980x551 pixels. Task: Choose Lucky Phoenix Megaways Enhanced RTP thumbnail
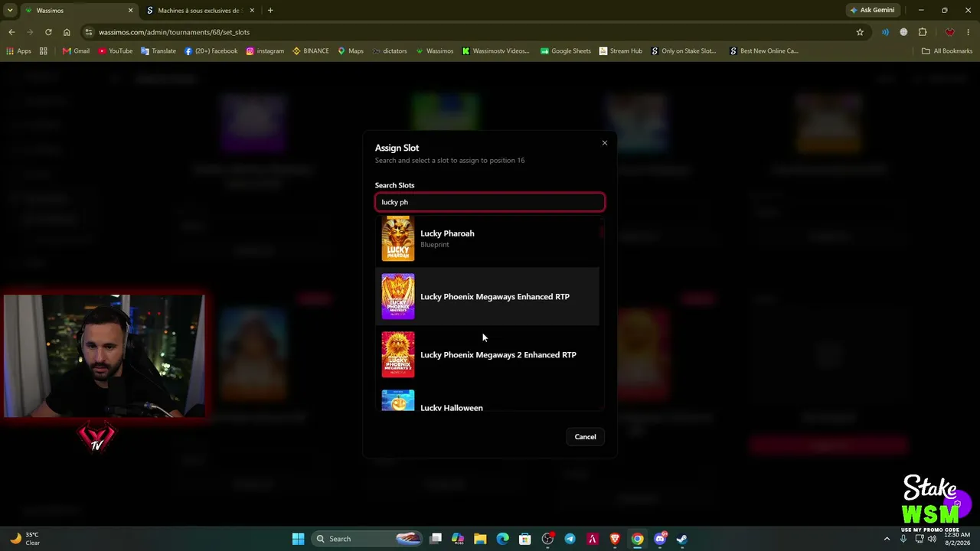pos(398,297)
